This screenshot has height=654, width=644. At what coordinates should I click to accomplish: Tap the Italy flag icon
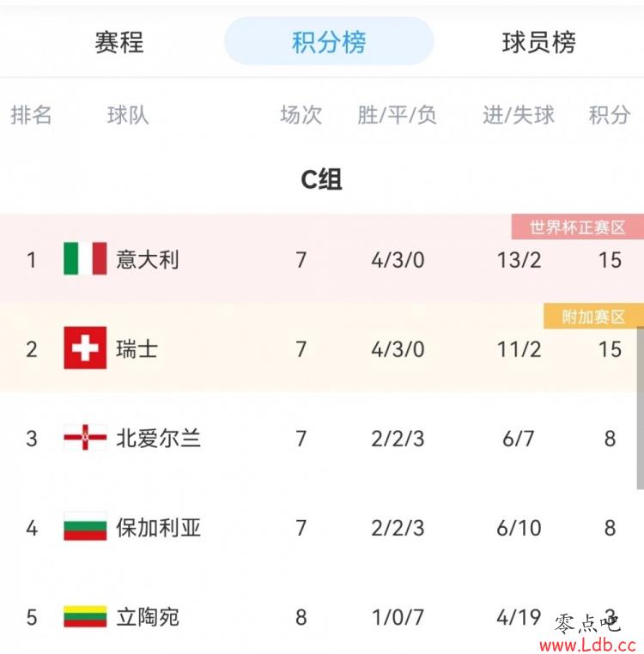click(85, 258)
